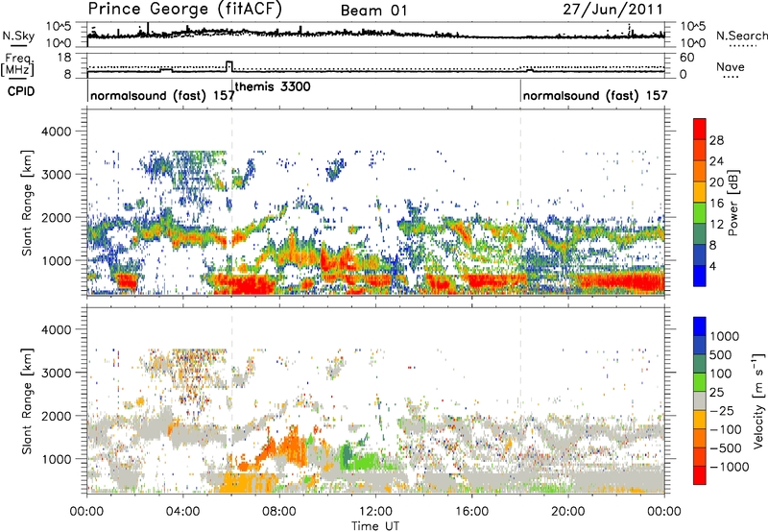Click the 'N.Sky' legend label
Viewport: 768px width, 532px height.
(18, 36)
